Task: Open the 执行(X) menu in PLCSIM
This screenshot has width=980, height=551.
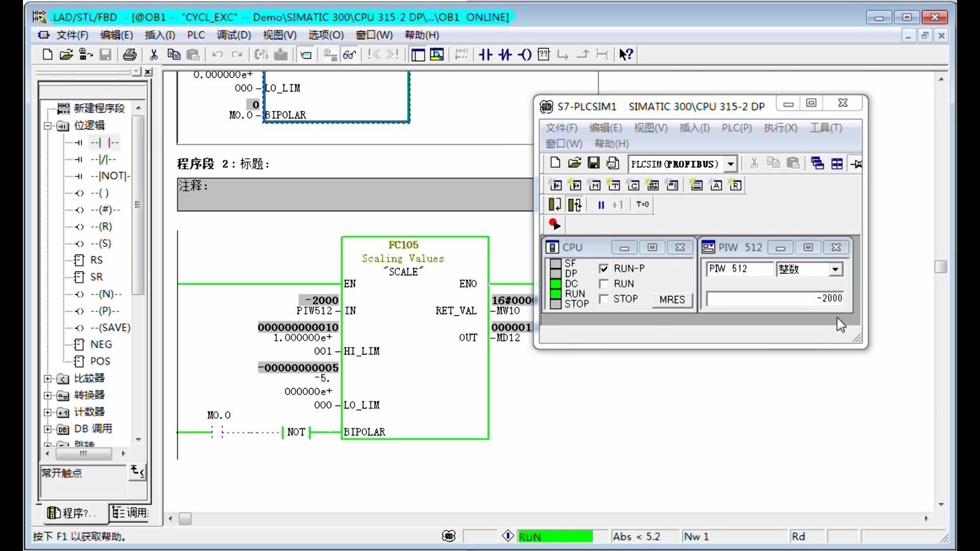Action: (x=780, y=128)
